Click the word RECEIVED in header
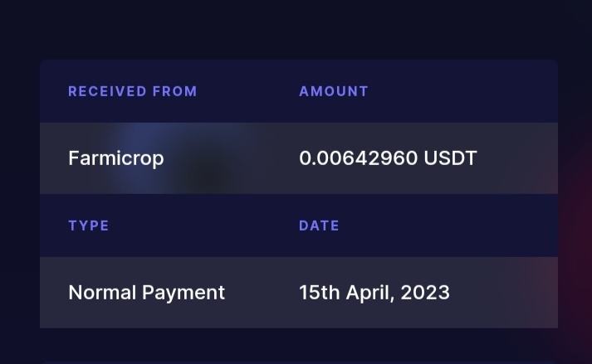This screenshot has height=364, width=592. tap(107, 91)
